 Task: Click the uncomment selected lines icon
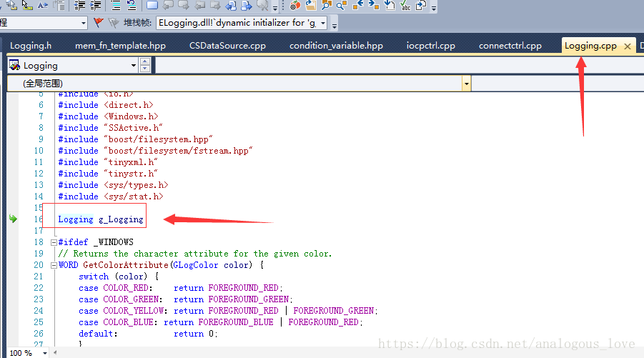click(132, 5)
